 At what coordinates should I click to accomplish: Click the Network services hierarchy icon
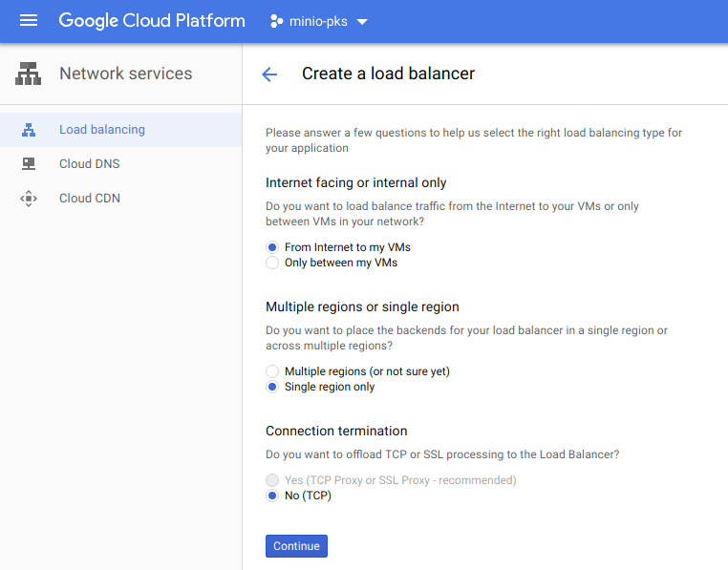29,74
